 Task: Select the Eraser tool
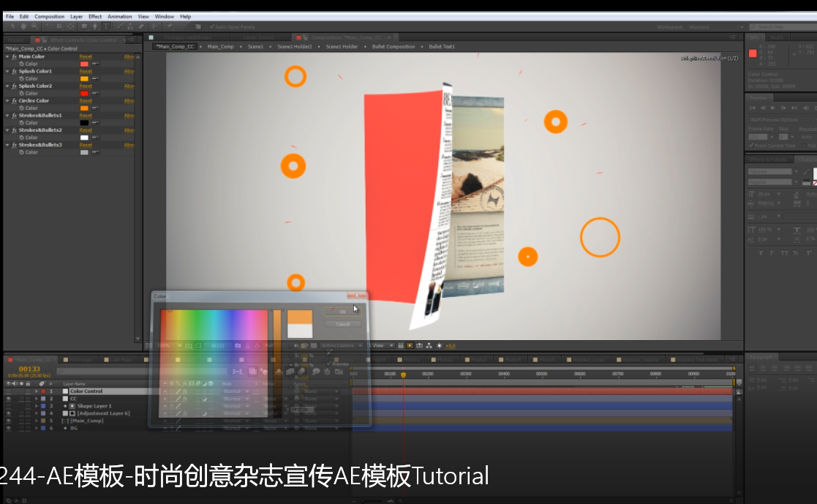coord(140,26)
